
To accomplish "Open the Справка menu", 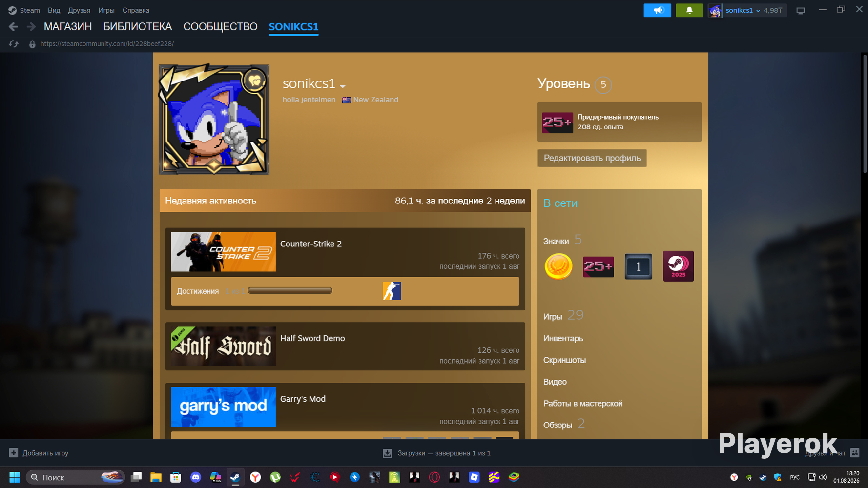I will [x=136, y=10].
